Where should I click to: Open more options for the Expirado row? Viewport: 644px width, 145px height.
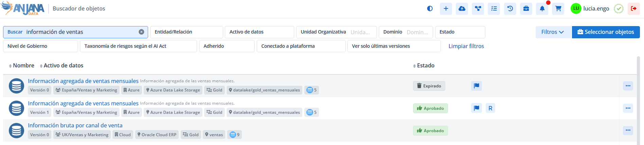[628, 86]
